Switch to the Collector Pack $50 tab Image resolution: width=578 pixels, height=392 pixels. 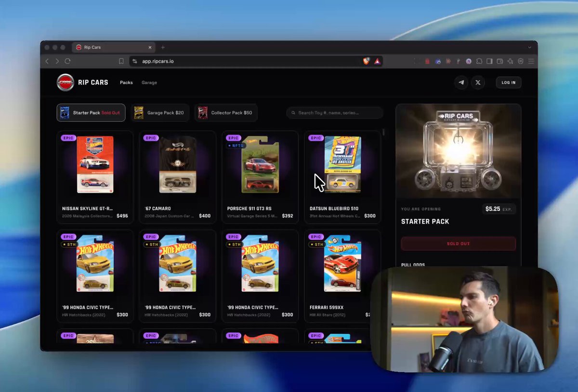click(226, 113)
